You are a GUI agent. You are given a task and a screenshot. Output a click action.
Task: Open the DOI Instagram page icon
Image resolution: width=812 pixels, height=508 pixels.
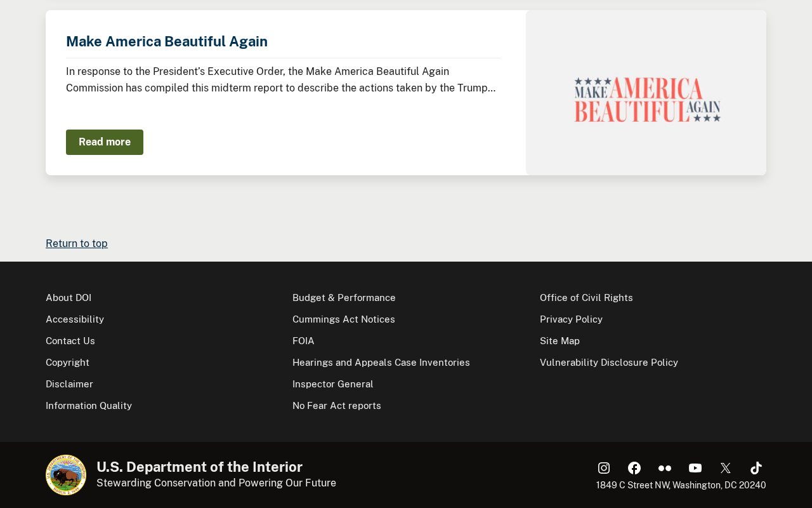pyautogui.click(x=604, y=468)
